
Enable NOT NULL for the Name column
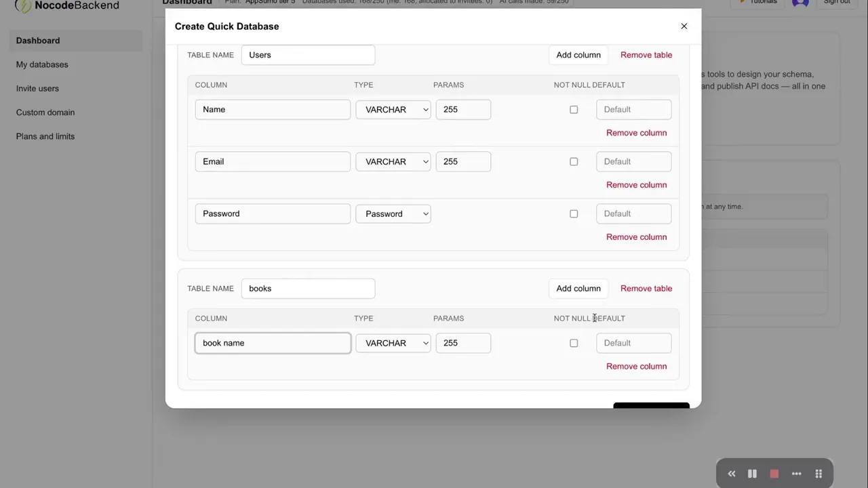574,110
